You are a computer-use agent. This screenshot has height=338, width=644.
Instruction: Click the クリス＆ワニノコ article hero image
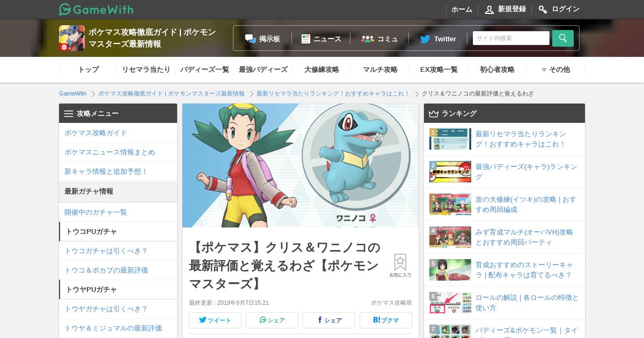pyautogui.click(x=301, y=165)
